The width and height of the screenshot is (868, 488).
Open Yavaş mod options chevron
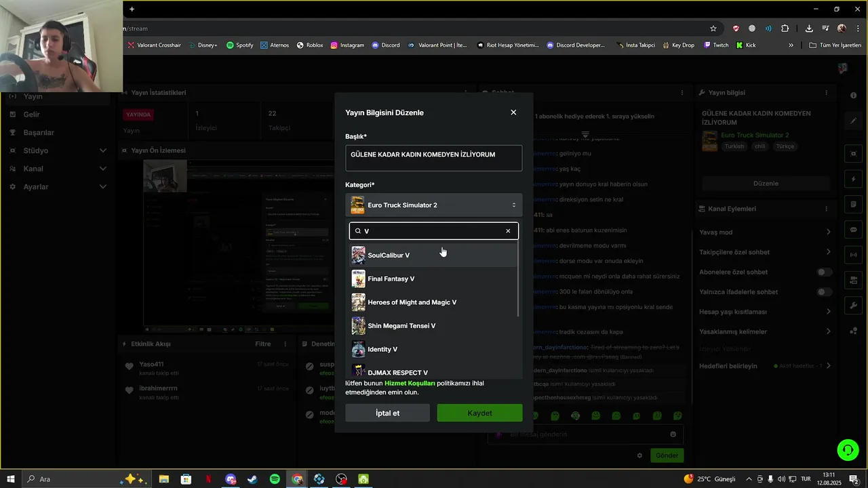828,232
